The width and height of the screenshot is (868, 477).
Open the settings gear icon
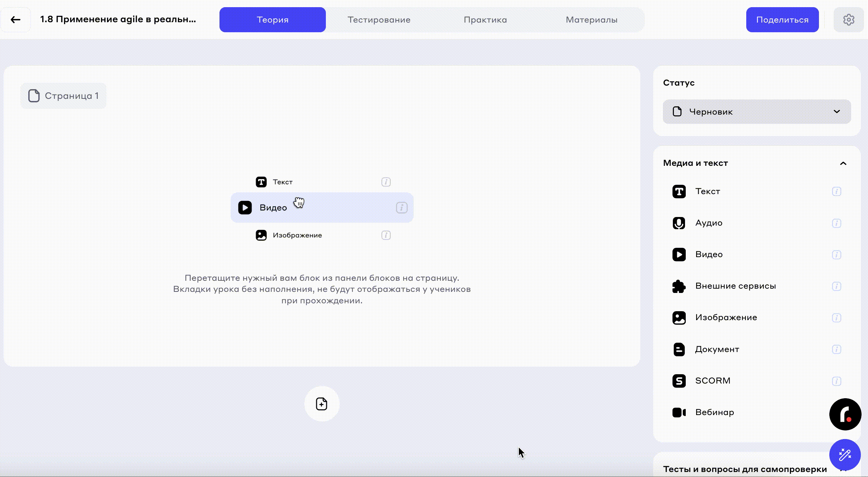[x=848, y=20]
